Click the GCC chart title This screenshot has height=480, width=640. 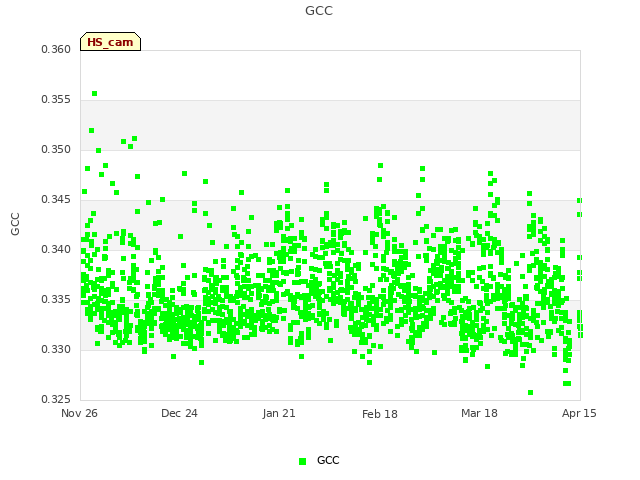click(x=319, y=11)
